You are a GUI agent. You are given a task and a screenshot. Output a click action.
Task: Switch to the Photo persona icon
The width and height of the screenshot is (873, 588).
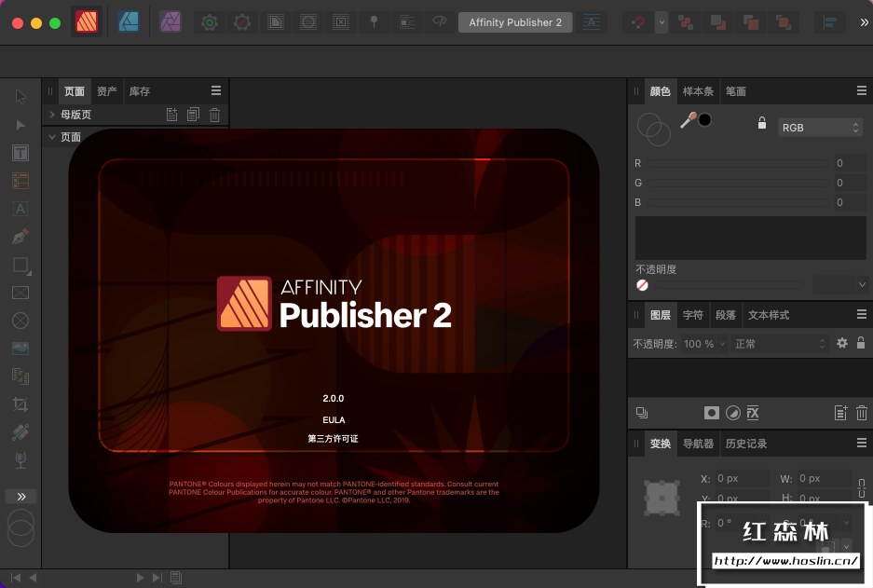pyautogui.click(x=171, y=21)
